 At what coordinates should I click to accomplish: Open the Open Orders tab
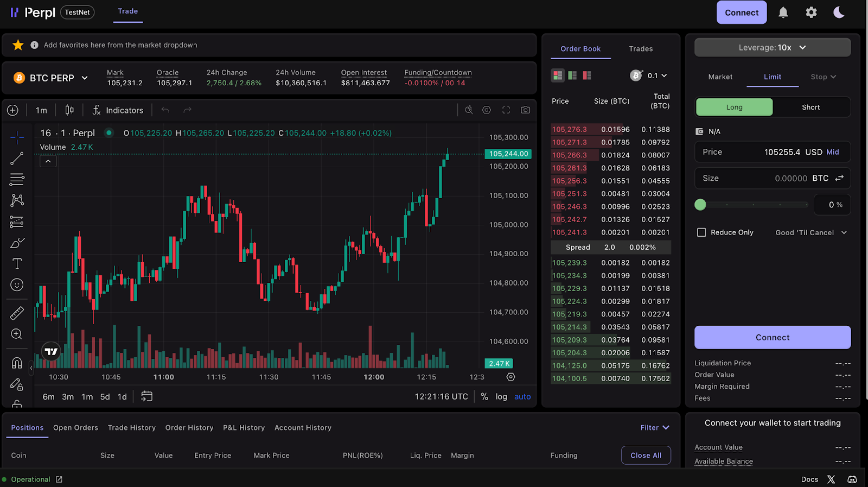(75, 428)
